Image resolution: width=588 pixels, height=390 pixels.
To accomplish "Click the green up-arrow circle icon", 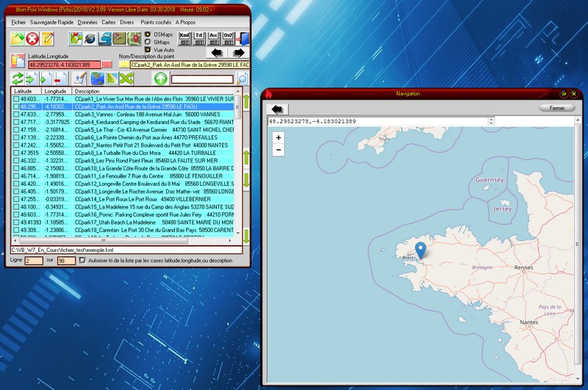I will pyautogui.click(x=159, y=79).
